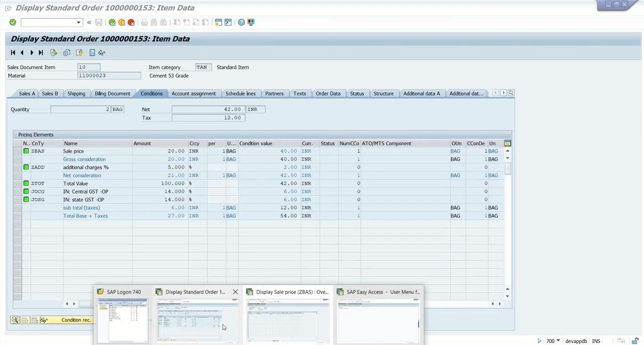Toggle the green status box of JOSG row
Viewport: 644px width, 345px height.
[26, 199]
